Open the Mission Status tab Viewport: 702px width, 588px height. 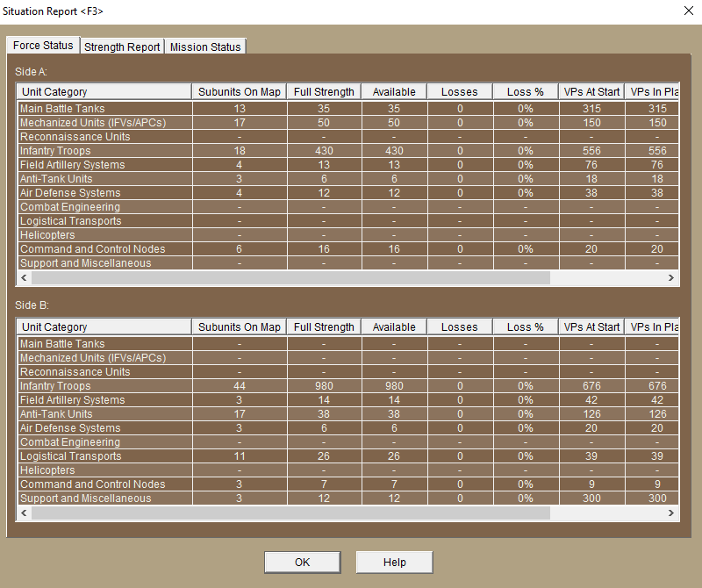tap(205, 47)
